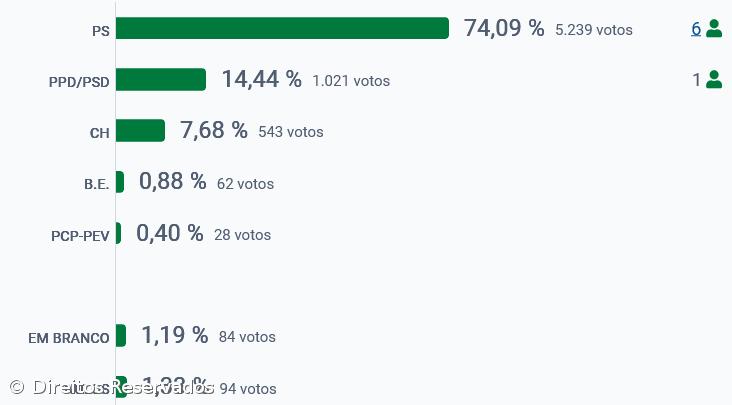Viewport: 732px width, 405px height.
Task: Select the EM BRANCO label
Action: point(69,338)
